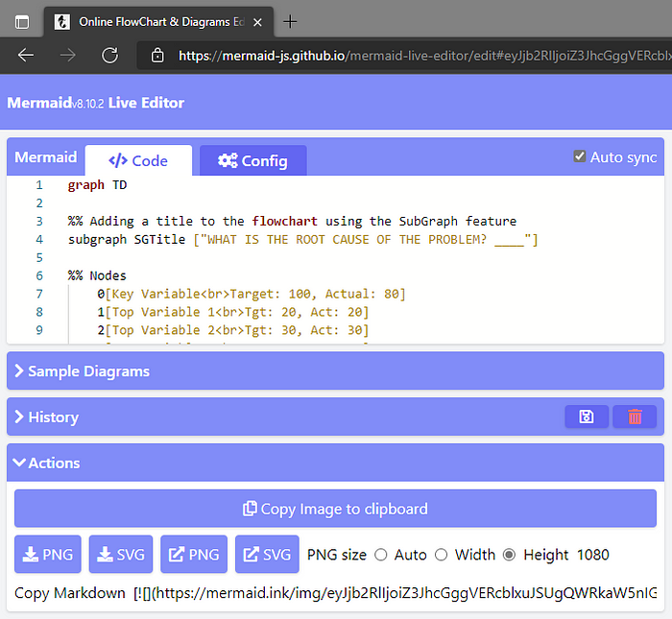Click the site lock icon in address bar
Screen dimensions: 672x619
(x=158, y=56)
